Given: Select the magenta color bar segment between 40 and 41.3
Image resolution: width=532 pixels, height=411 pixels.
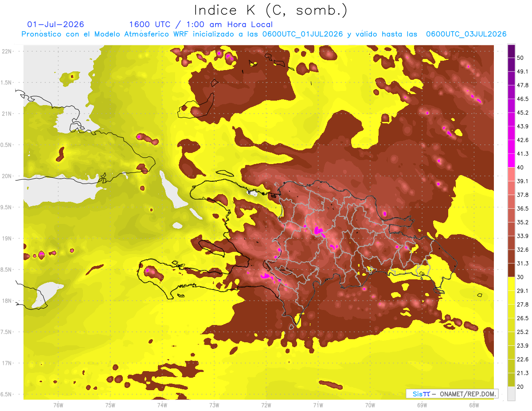Looking at the screenshot, I should (511, 161).
